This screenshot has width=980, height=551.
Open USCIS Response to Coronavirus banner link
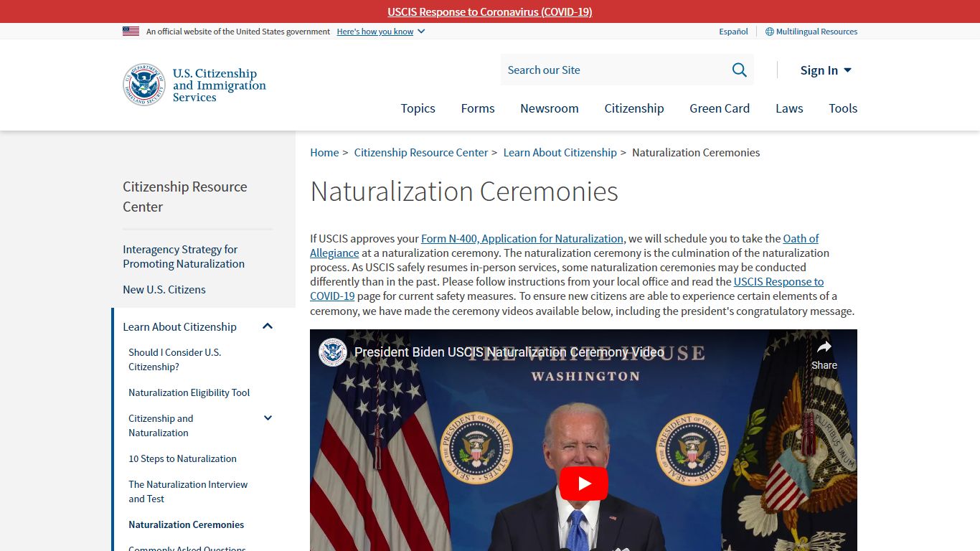(490, 11)
